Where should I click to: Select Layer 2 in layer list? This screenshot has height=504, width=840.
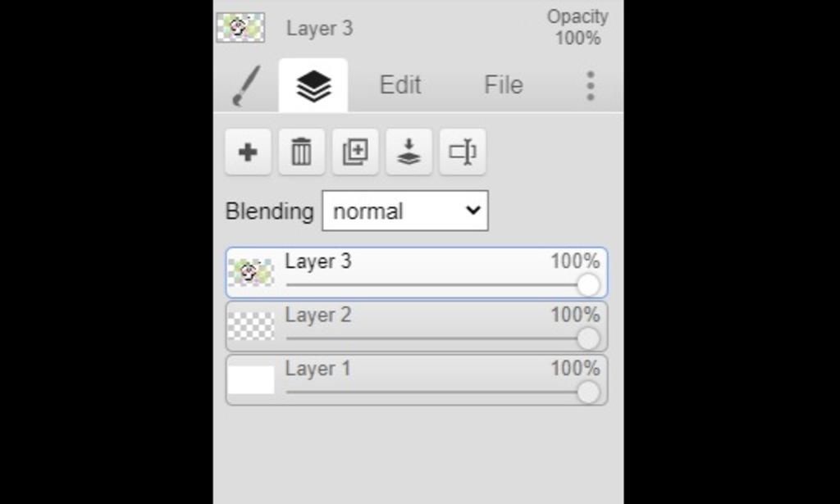417,326
